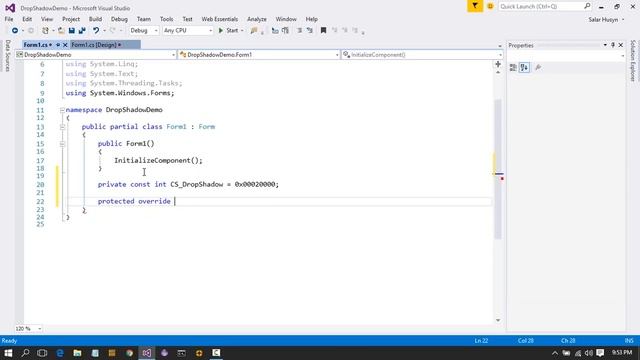Click the Uncomment selected lines icon
Image resolution: width=640 pixels, height=360 pixels.
[285, 31]
